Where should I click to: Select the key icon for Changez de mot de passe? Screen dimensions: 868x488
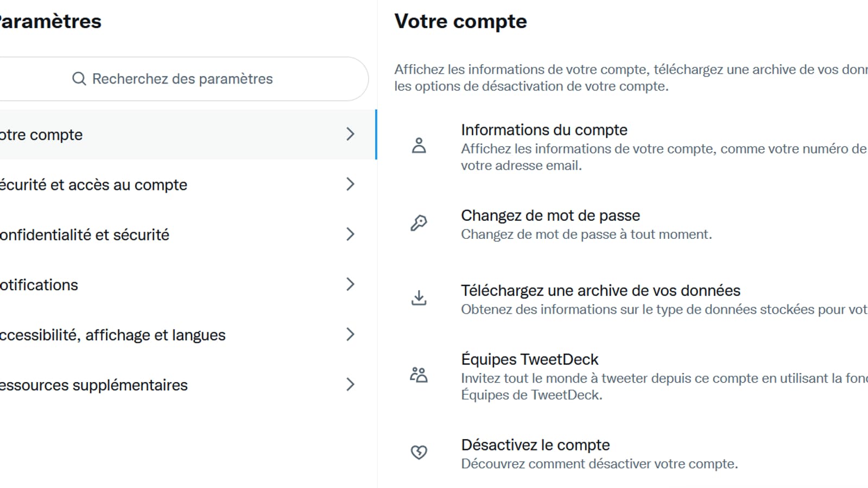419,223
